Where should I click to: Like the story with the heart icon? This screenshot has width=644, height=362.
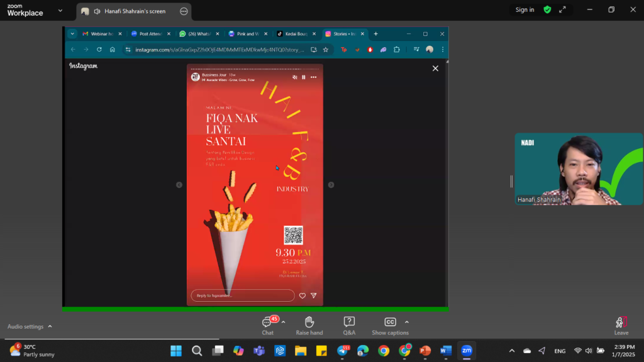click(303, 295)
